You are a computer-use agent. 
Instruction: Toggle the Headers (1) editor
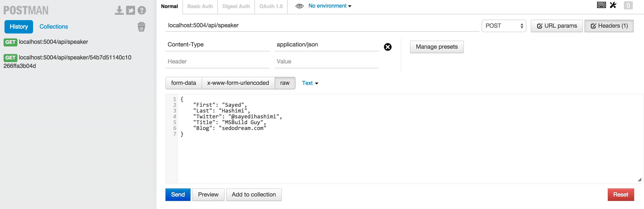point(609,26)
